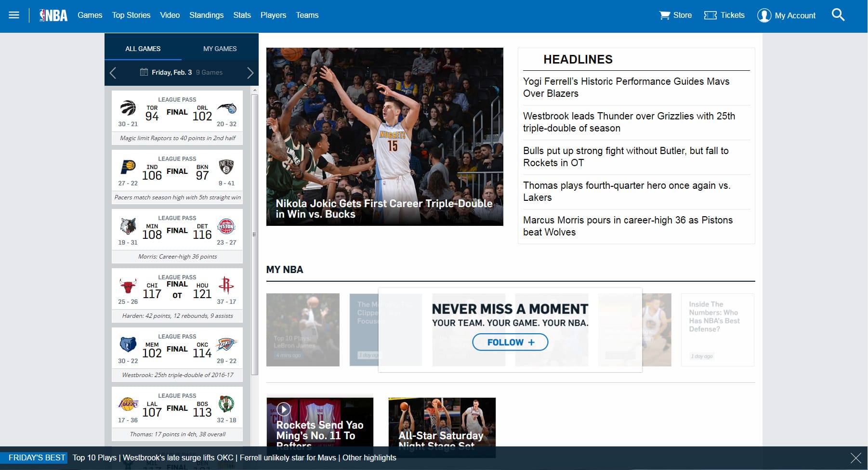
Task: Click the Tickets icon
Action: (x=710, y=15)
